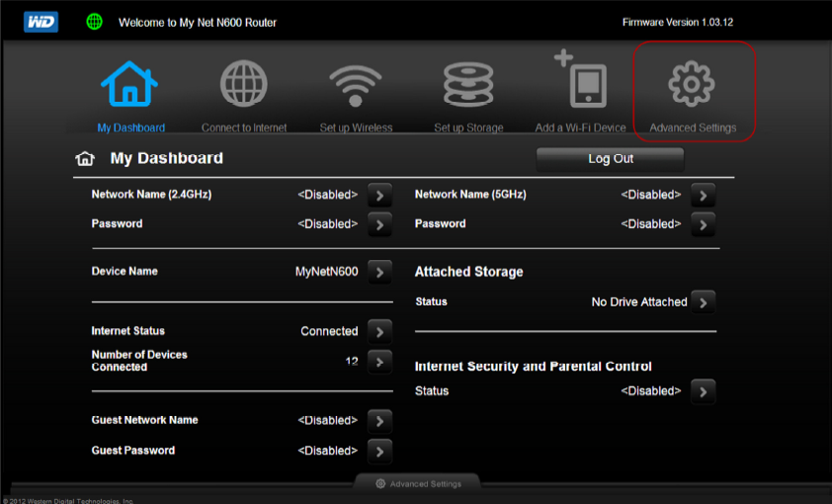Viewport: 832px width, 504px height.
Task: Expand Guest Password arrow
Action: pos(379,452)
